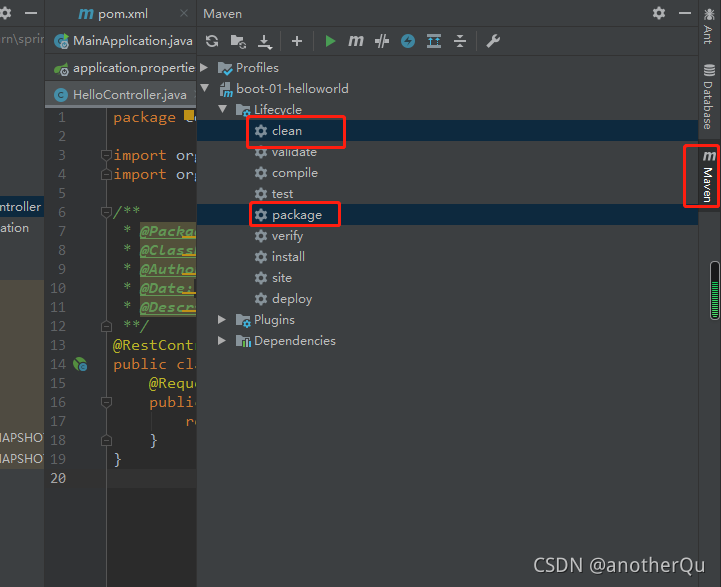Image resolution: width=721 pixels, height=587 pixels.
Task: Collapse the boot-01-helloworld project node
Action: (205, 88)
